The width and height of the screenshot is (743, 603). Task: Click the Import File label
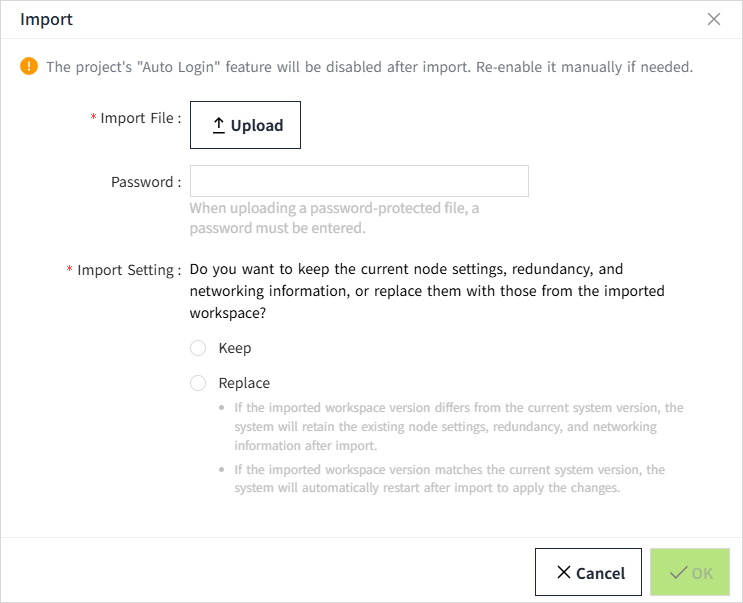coord(140,118)
